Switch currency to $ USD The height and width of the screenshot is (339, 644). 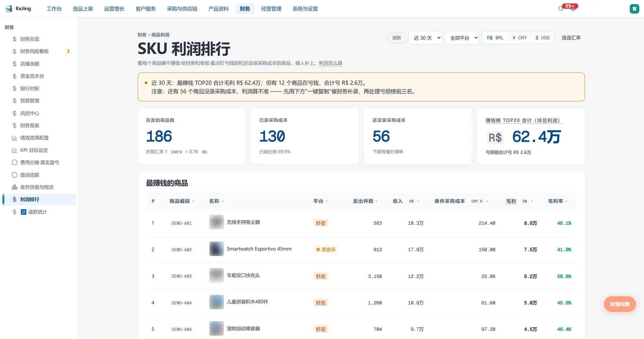542,38
